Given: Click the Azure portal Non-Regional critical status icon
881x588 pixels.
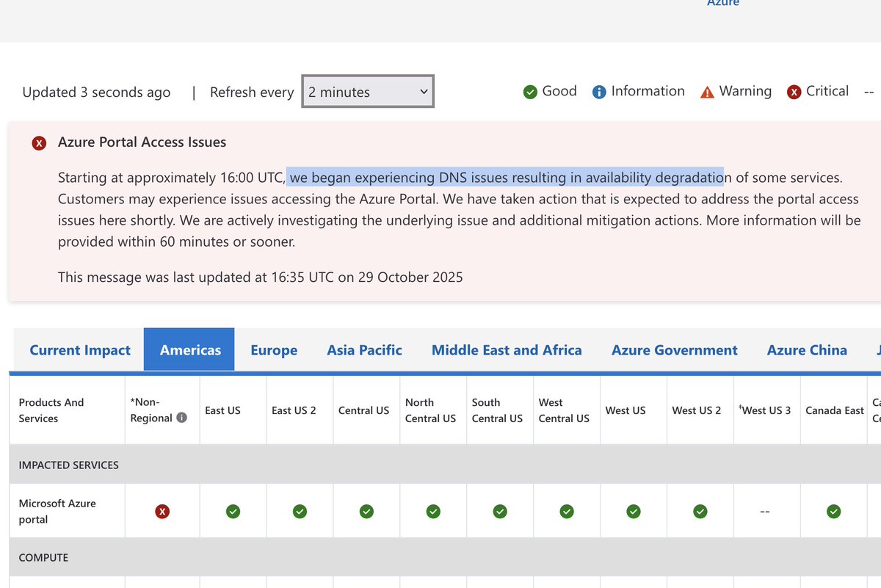Looking at the screenshot, I should tap(162, 511).
